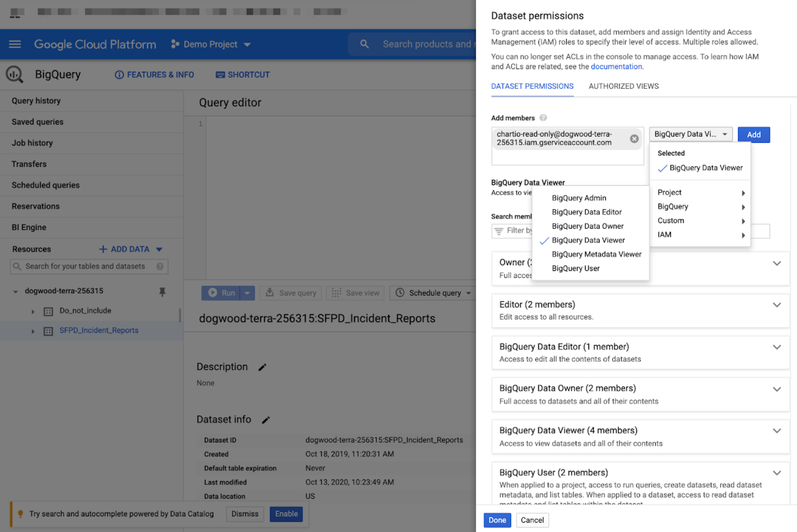This screenshot has height=532, width=797.
Task: Open Reservations page
Action: pos(92,206)
